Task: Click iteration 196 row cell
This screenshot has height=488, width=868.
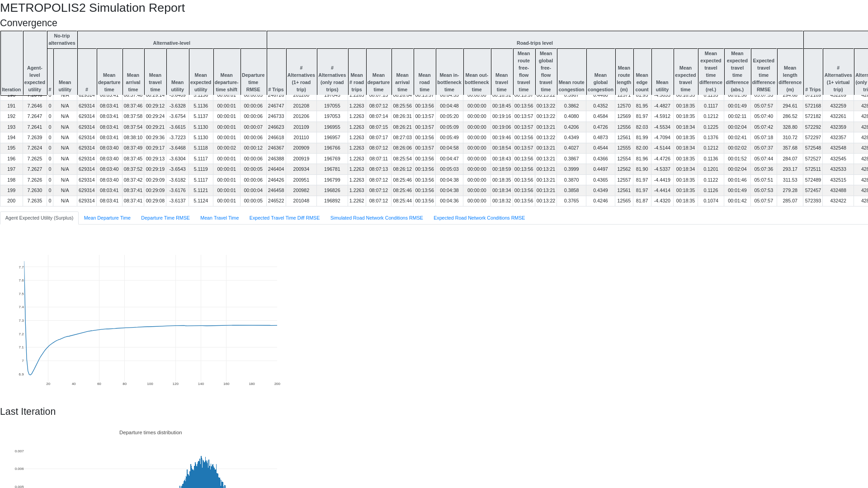Action: click(11, 159)
